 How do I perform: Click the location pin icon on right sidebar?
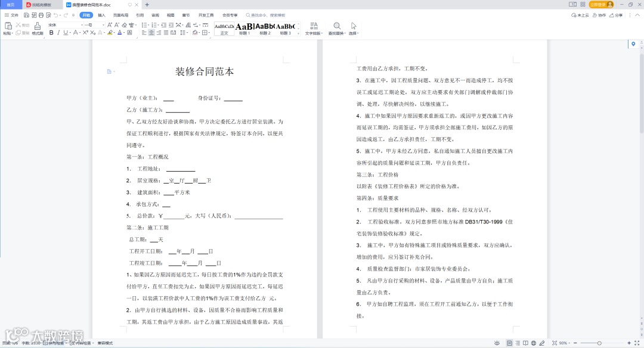pos(633,44)
